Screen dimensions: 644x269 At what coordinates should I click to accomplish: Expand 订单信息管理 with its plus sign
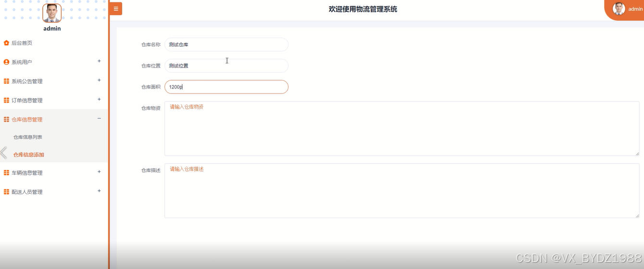pos(99,99)
